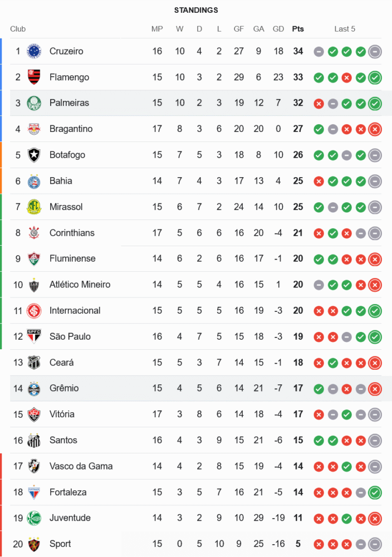392x557 pixels.
Task: Click the Club column header
Action: click(18, 29)
